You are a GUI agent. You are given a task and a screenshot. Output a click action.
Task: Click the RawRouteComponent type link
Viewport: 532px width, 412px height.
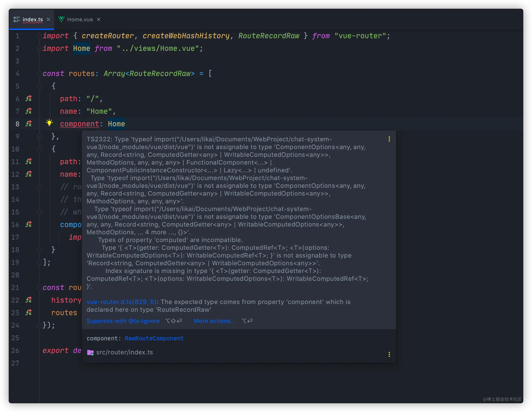(x=154, y=338)
